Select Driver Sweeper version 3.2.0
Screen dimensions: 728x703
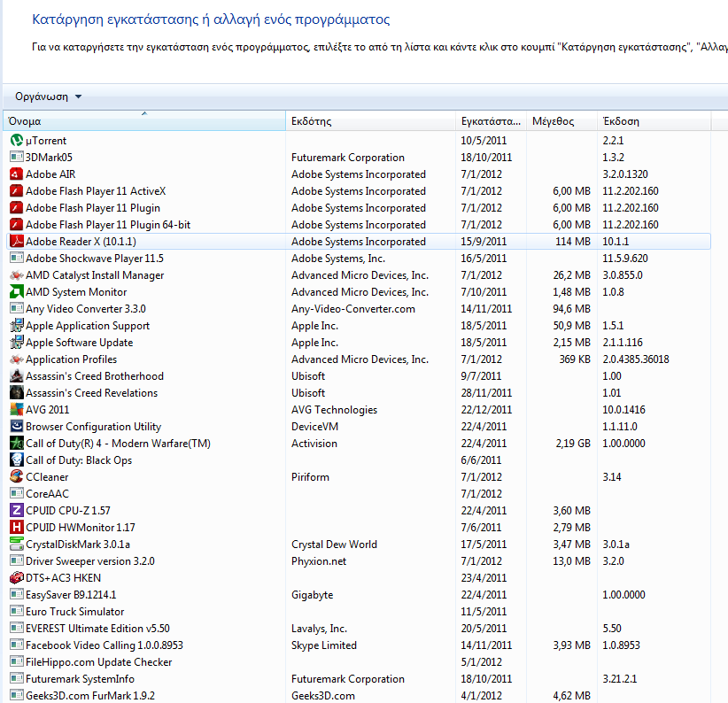(90, 561)
